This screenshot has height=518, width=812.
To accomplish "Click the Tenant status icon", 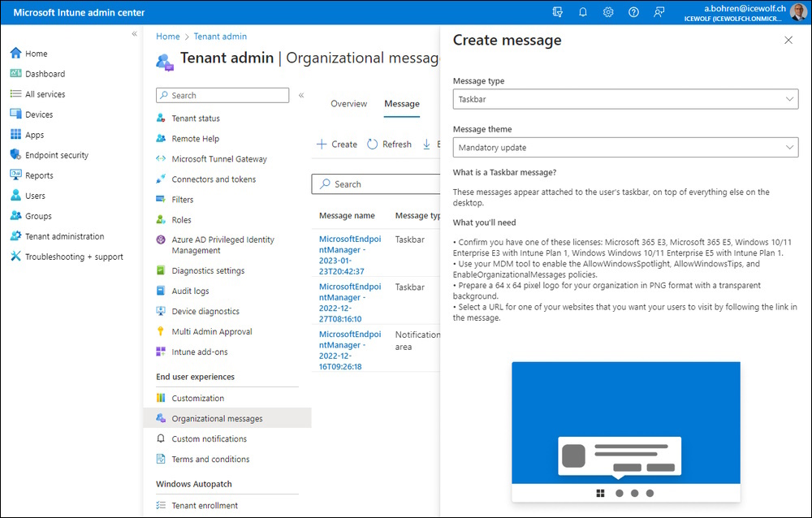I will 161,118.
